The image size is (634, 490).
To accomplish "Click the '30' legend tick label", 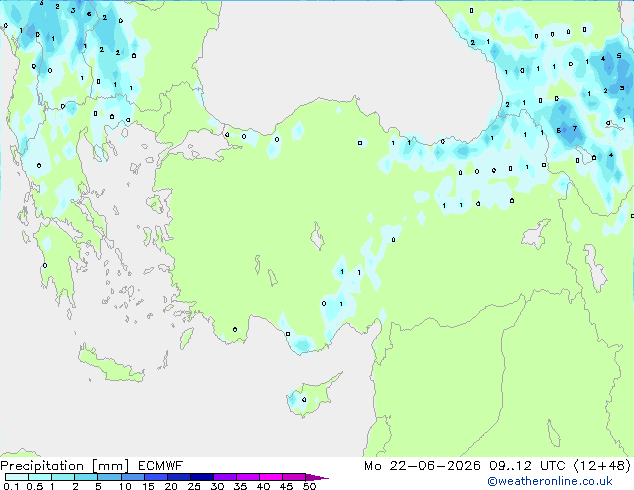I will [x=217, y=486].
